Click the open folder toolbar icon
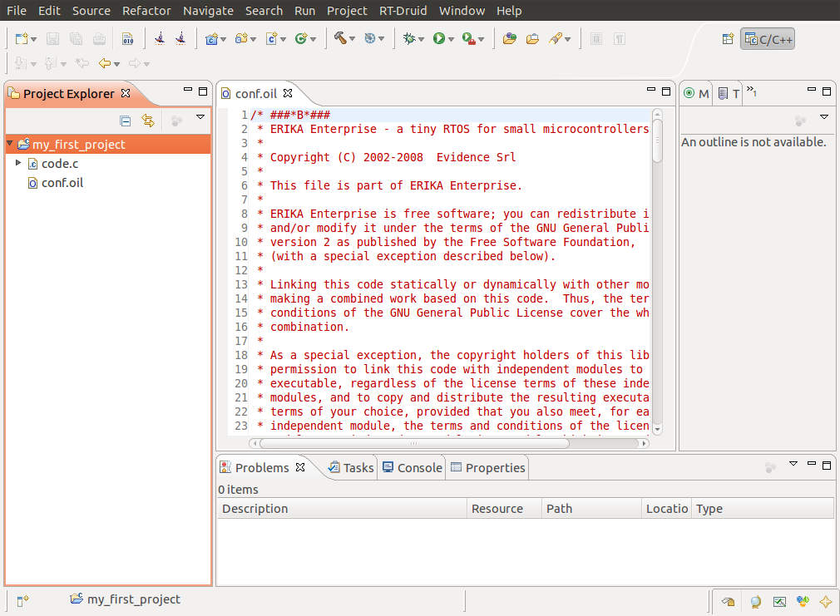The width and height of the screenshot is (840, 616). [532, 38]
